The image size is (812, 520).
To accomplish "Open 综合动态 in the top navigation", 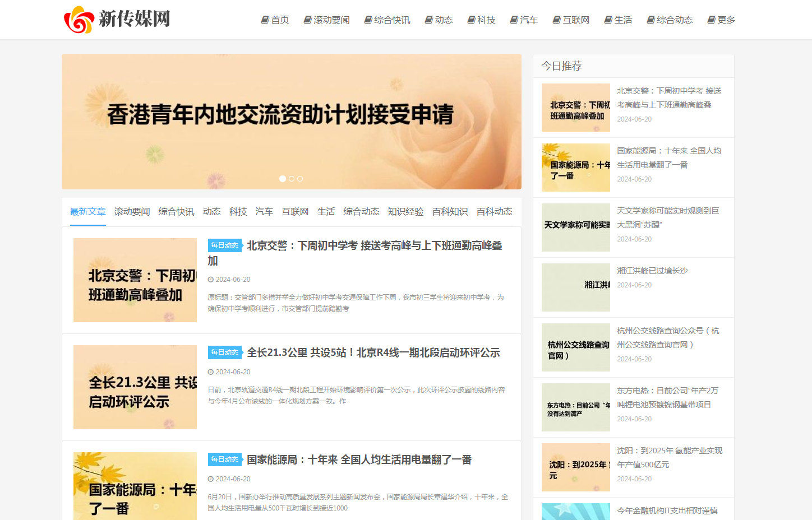I will click(675, 20).
